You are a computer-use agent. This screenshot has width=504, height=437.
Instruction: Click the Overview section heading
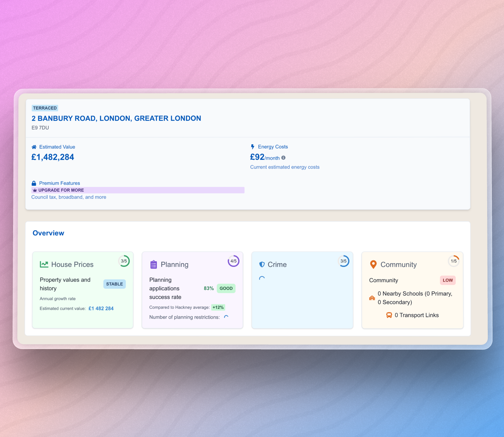pyautogui.click(x=48, y=233)
